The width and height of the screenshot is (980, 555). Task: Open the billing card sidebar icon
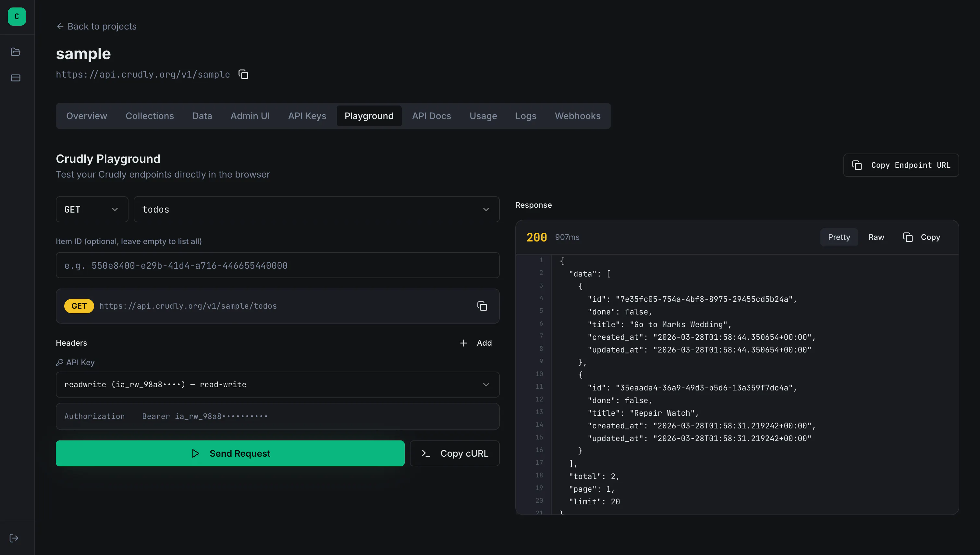(x=16, y=78)
